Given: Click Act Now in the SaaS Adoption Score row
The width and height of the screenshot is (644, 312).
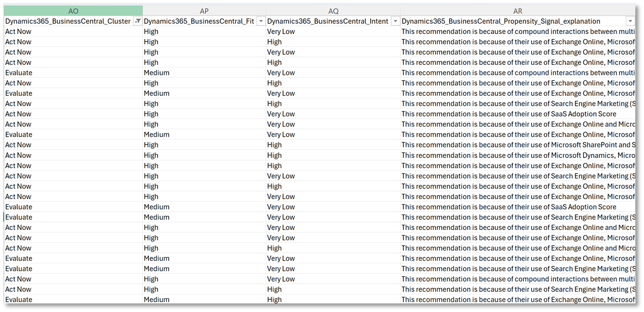Looking at the screenshot, I should 18,114.
